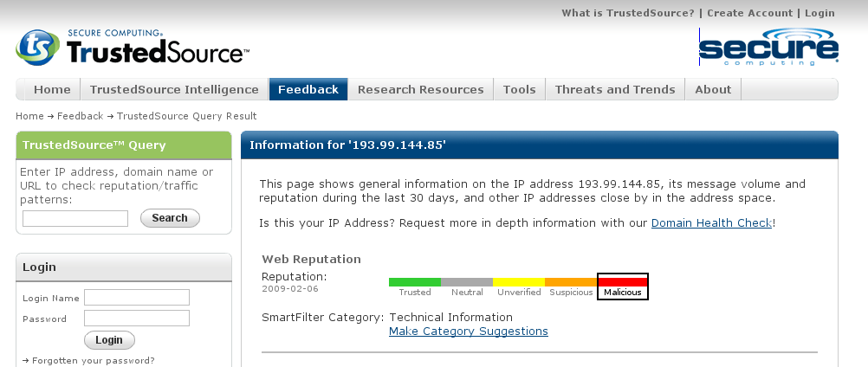
Task: Click the gray Neutral reputation swatch
Action: [x=467, y=282]
